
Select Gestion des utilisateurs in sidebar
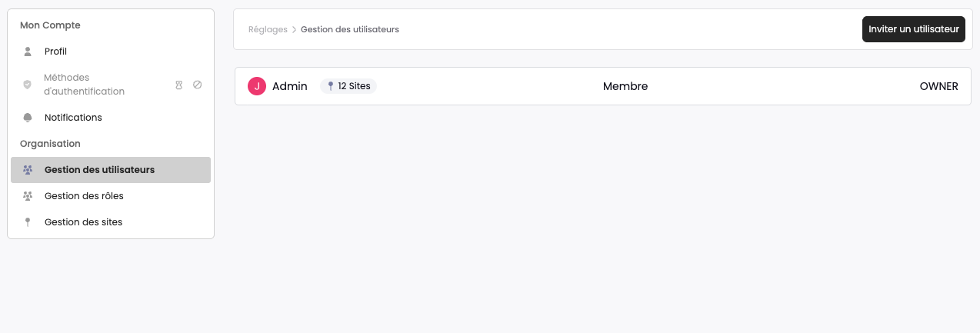pyautogui.click(x=111, y=170)
